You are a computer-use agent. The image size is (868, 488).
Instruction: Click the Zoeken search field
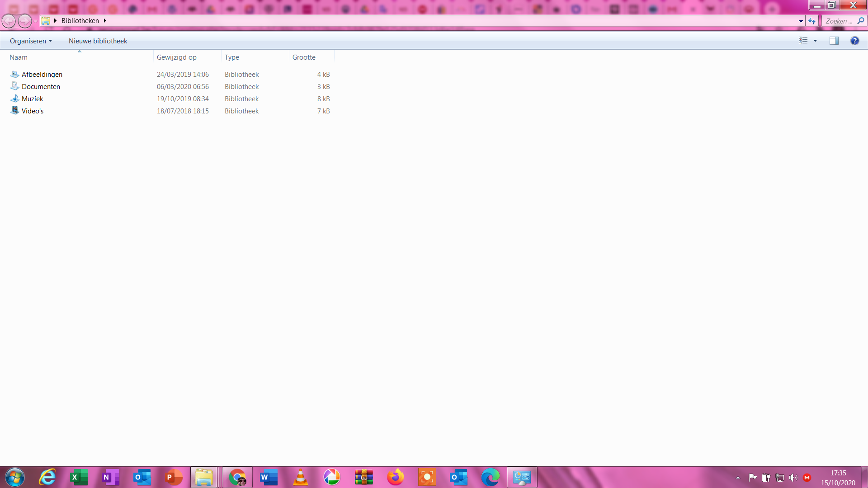point(839,21)
